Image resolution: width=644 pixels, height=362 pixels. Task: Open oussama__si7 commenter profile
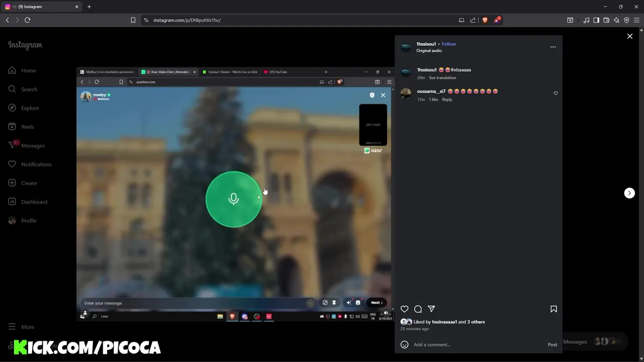click(x=431, y=92)
